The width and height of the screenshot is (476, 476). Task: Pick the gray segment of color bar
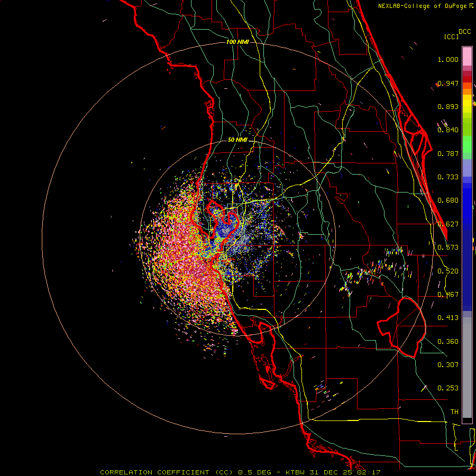tap(467, 368)
